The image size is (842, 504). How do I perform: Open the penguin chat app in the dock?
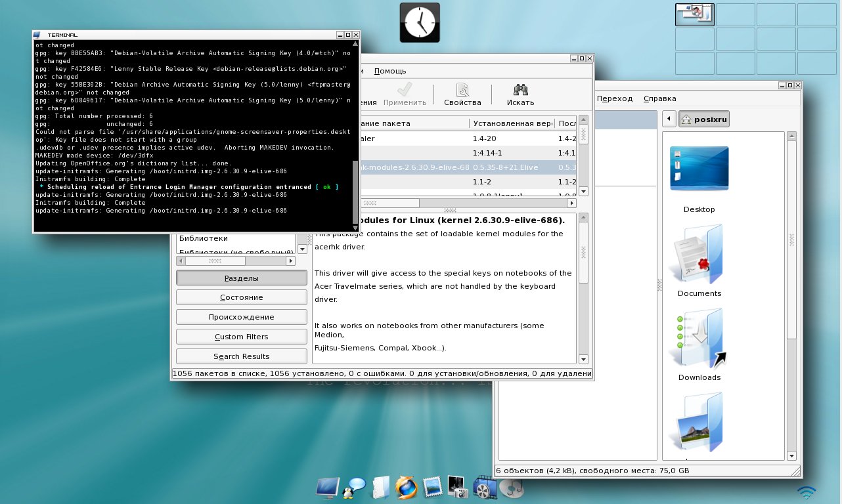pos(355,488)
